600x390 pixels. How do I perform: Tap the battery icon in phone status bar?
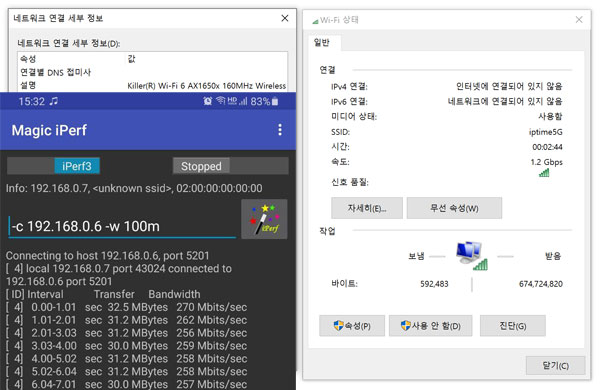click(275, 101)
